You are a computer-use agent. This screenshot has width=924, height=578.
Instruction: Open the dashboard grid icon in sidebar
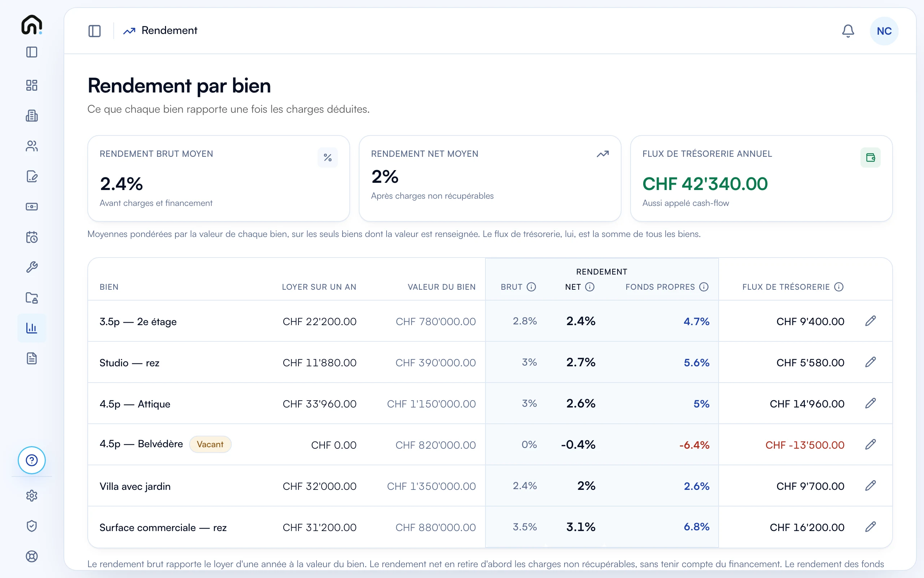pos(32,85)
